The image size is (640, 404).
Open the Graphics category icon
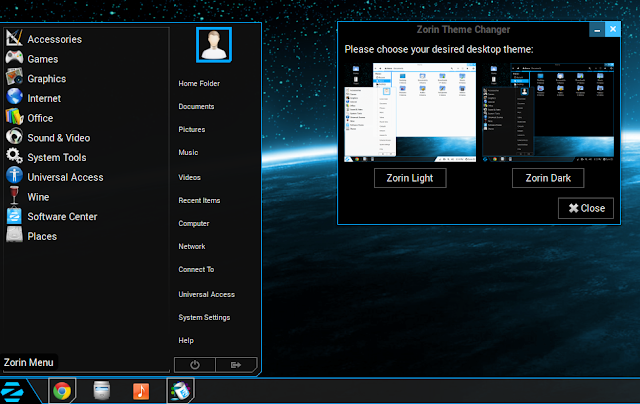(x=14, y=77)
